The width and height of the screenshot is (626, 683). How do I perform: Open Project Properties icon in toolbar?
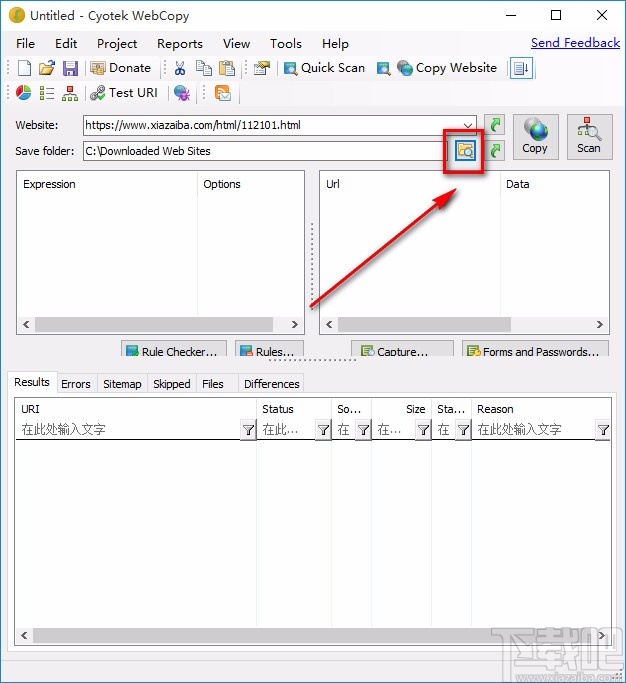click(x=262, y=68)
